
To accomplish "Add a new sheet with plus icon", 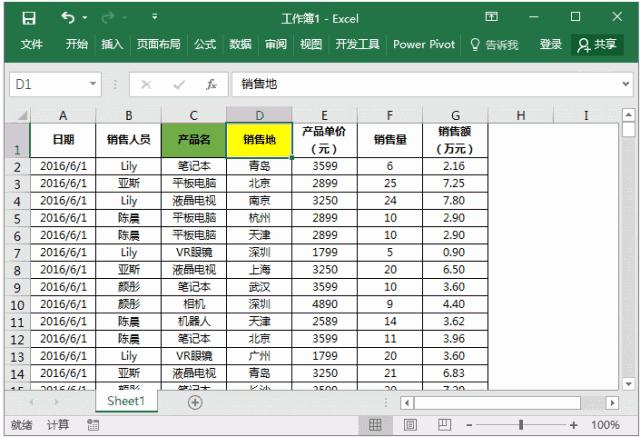I will 195,403.
